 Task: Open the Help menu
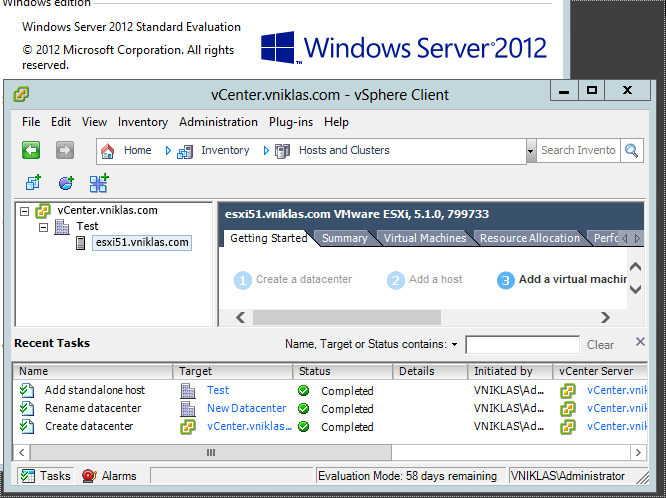tap(336, 122)
